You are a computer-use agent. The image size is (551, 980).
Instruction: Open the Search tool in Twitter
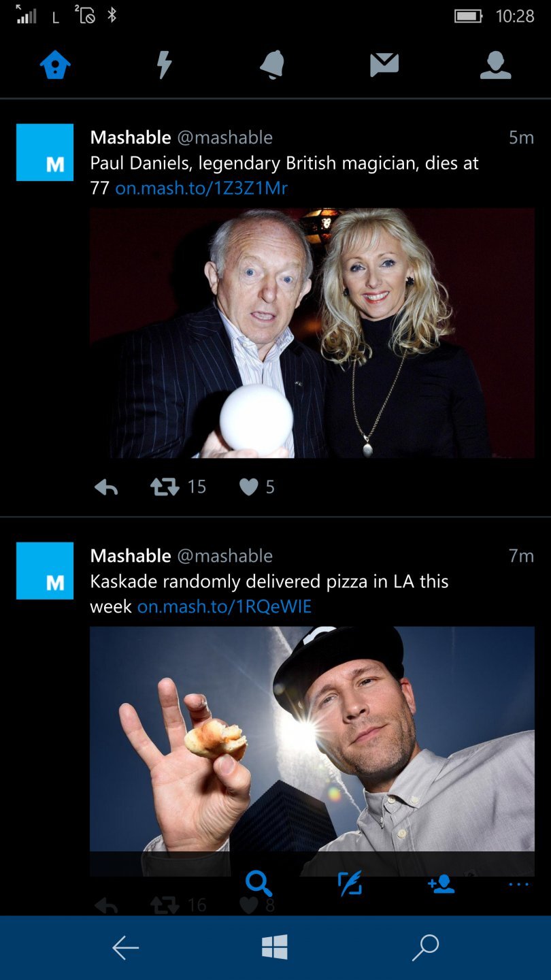tap(258, 881)
